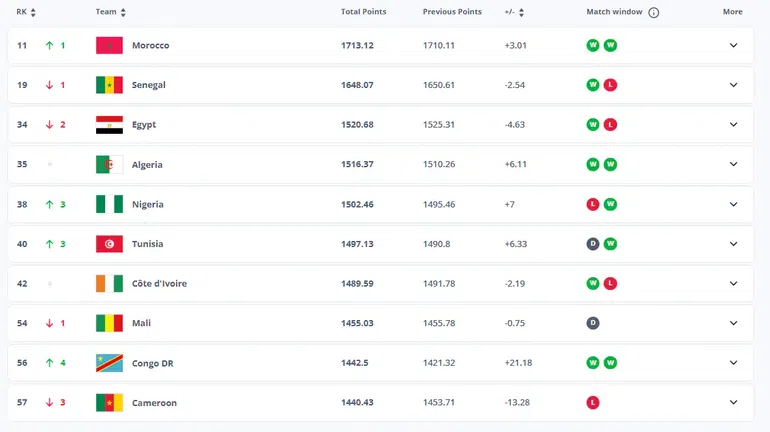Image resolution: width=770 pixels, height=432 pixels.
Task: Expand the Cameroon row details
Action: [733, 403]
